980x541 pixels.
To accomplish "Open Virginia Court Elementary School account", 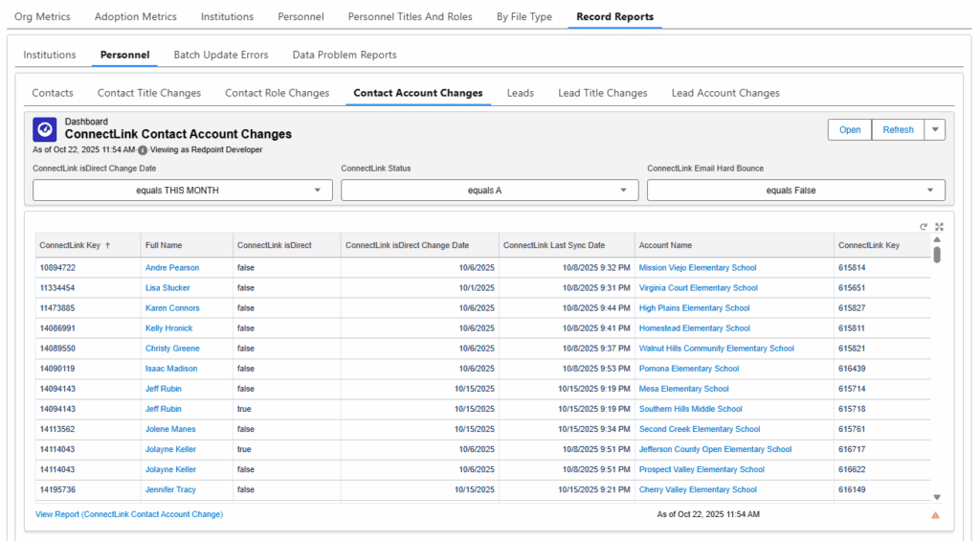I will [698, 287].
